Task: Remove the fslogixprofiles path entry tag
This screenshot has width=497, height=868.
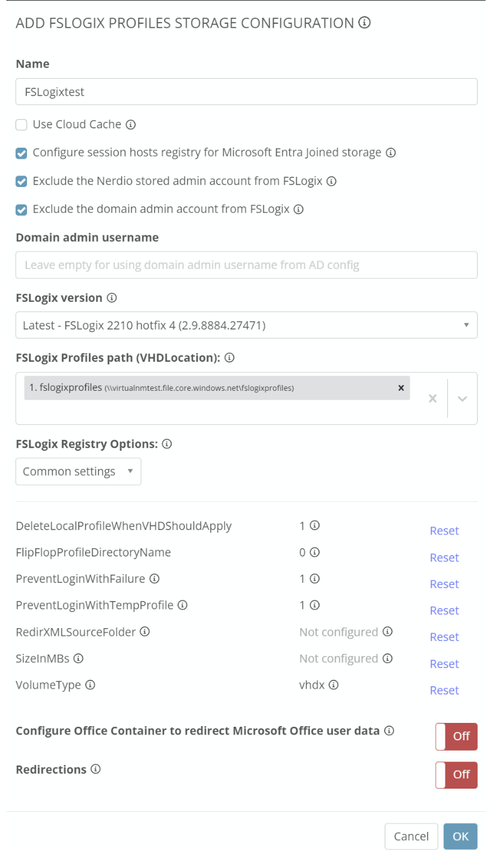Action: coord(401,388)
